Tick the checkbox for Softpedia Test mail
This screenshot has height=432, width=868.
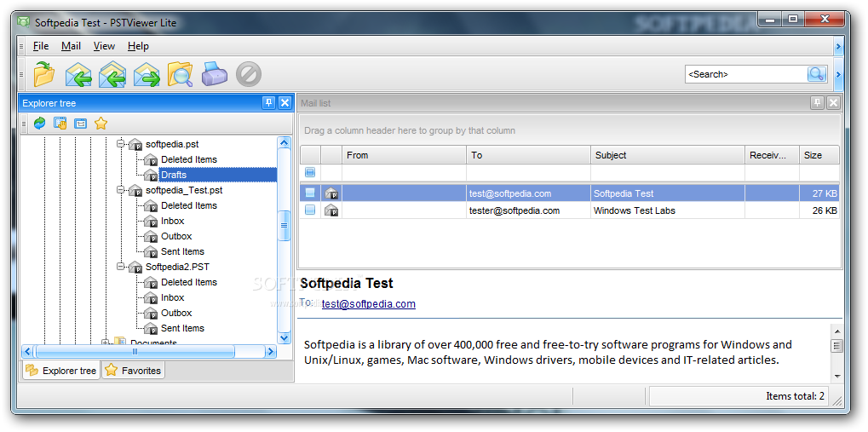coord(311,193)
